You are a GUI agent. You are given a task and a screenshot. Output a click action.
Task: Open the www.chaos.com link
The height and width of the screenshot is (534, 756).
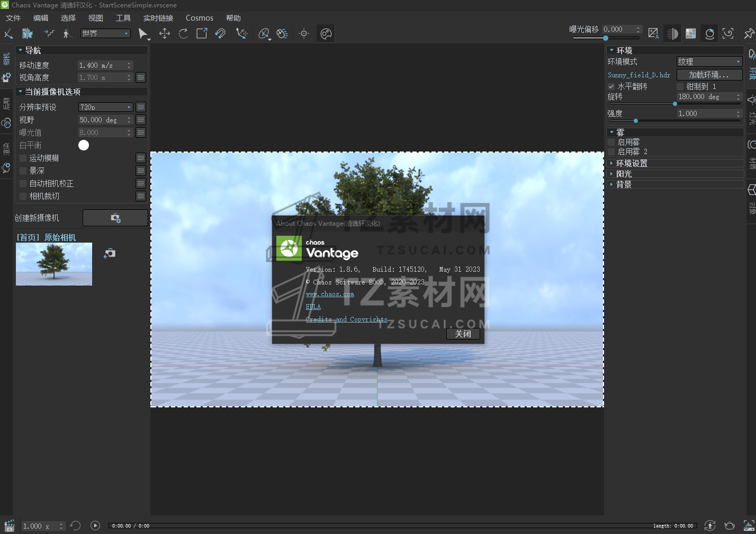(330, 294)
